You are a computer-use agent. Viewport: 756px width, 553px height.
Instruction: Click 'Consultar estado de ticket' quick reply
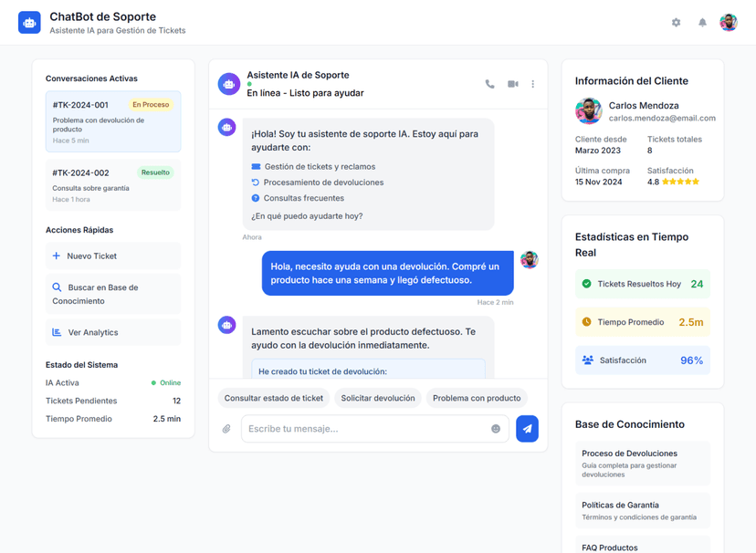[x=274, y=399]
